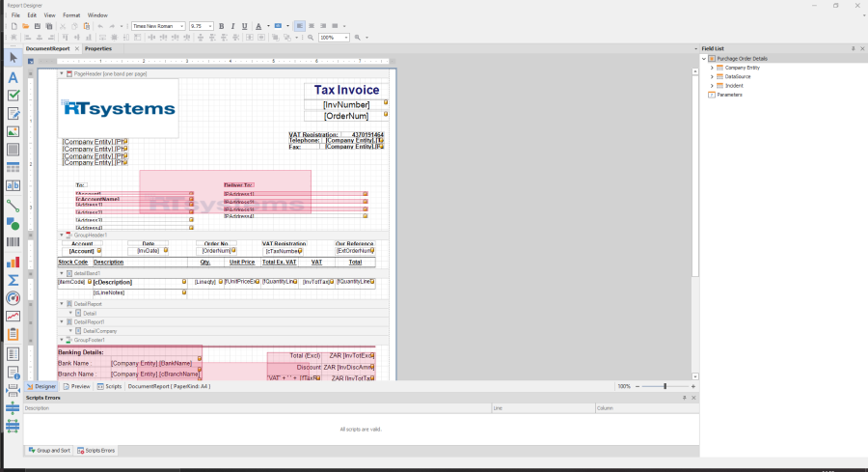Click the InvNumber field in the report
Screen dimensions: 868x472
(x=346, y=104)
